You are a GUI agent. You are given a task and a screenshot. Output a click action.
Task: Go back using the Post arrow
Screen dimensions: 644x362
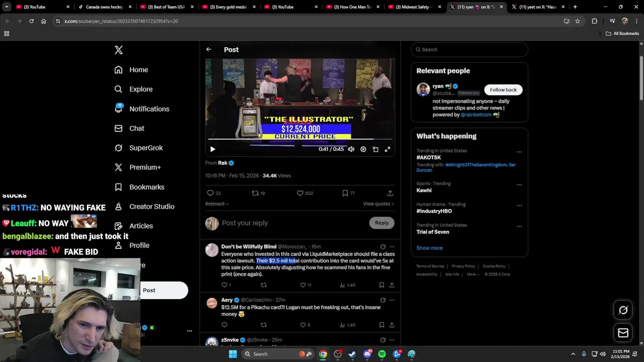pyautogui.click(x=209, y=49)
